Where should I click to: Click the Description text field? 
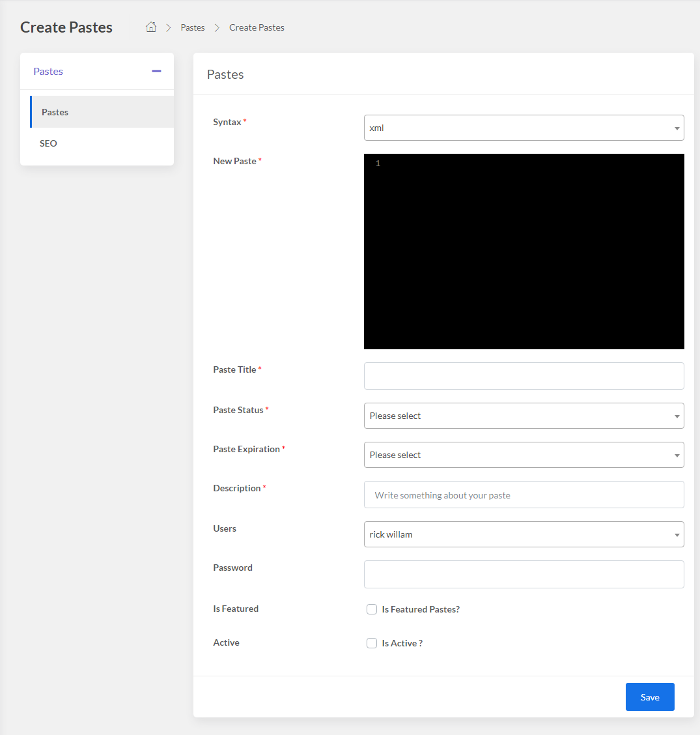524,495
